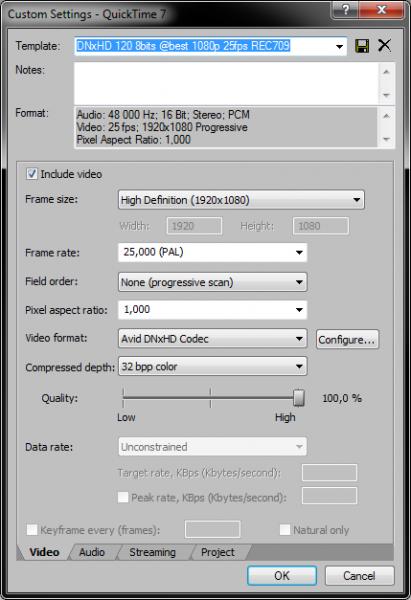Open the Template dropdown list
Screen dimensions: 411x600
[x=339, y=47]
